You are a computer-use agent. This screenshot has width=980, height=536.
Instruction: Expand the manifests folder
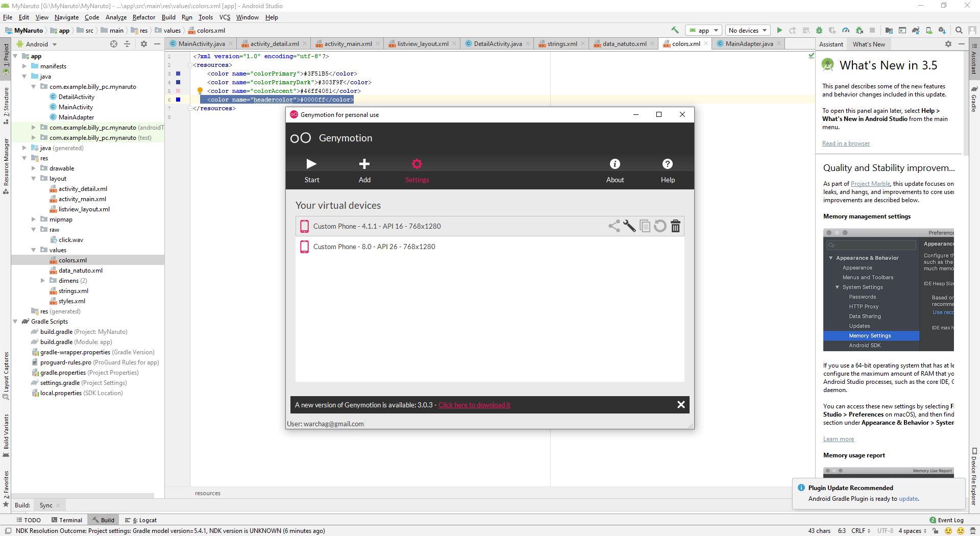click(24, 66)
